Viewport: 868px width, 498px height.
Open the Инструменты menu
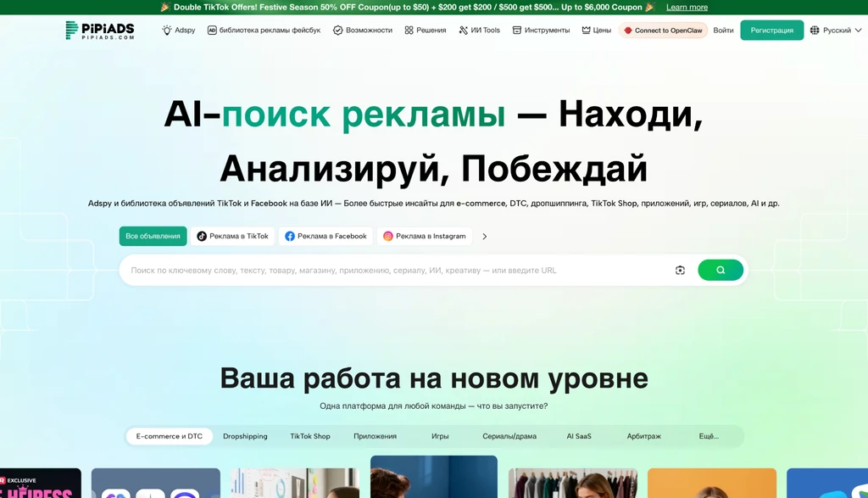541,31
